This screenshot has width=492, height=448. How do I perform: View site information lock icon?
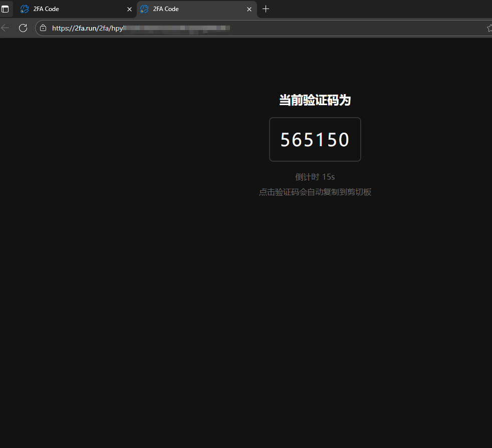tap(43, 28)
